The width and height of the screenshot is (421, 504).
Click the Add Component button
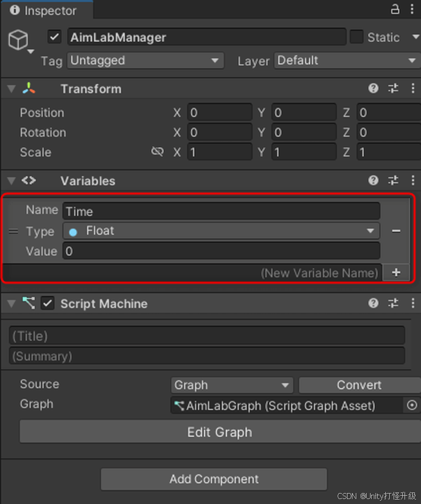point(214,479)
